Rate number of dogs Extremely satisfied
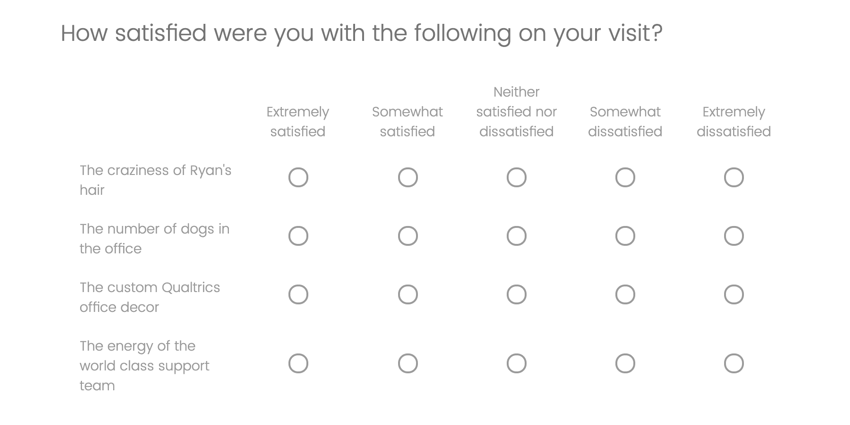 click(x=298, y=236)
